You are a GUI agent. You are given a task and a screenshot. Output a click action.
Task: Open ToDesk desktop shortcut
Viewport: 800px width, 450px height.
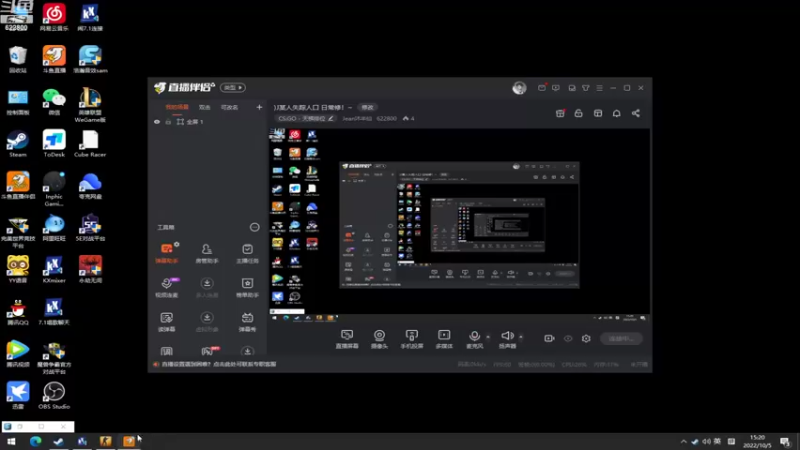(x=54, y=144)
